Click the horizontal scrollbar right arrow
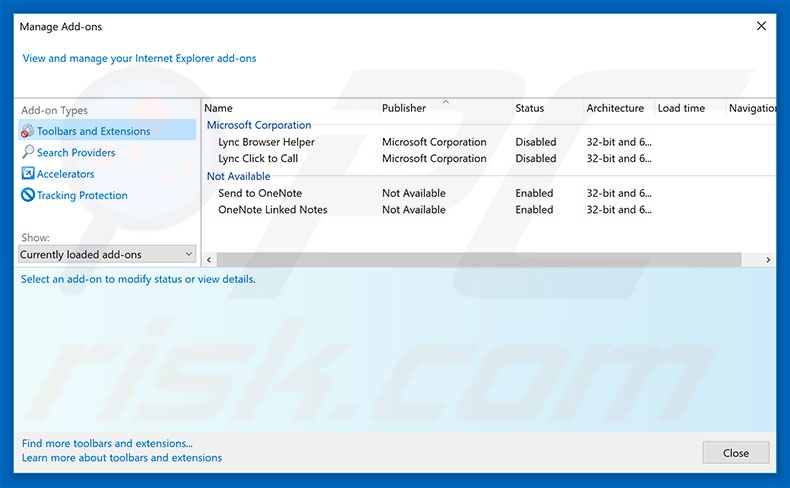 [768, 260]
